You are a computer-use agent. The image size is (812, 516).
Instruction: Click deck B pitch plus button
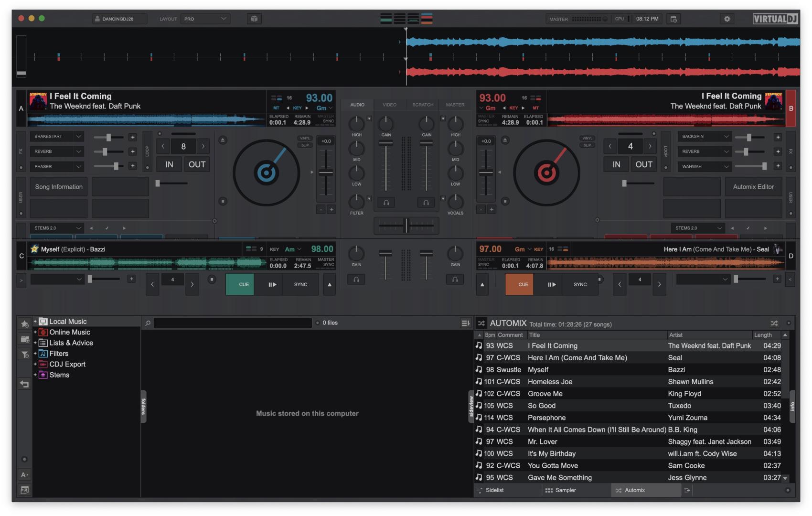(491, 209)
